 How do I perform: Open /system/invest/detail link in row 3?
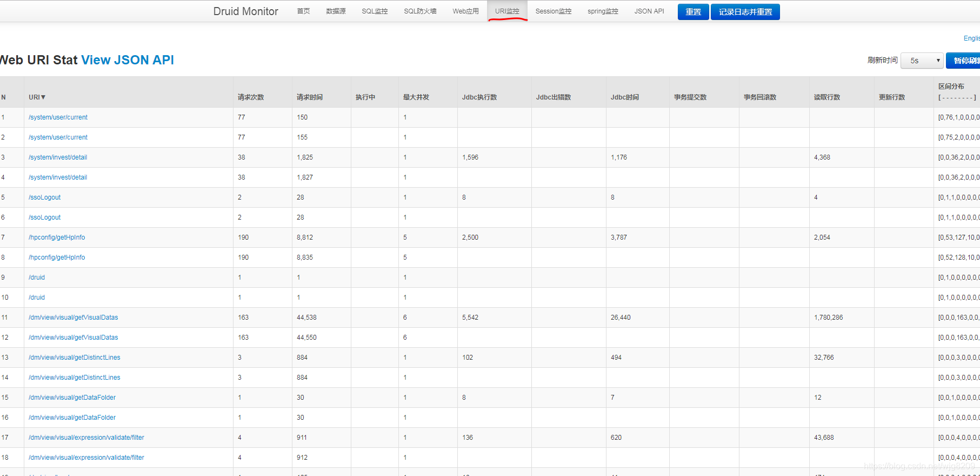click(58, 157)
